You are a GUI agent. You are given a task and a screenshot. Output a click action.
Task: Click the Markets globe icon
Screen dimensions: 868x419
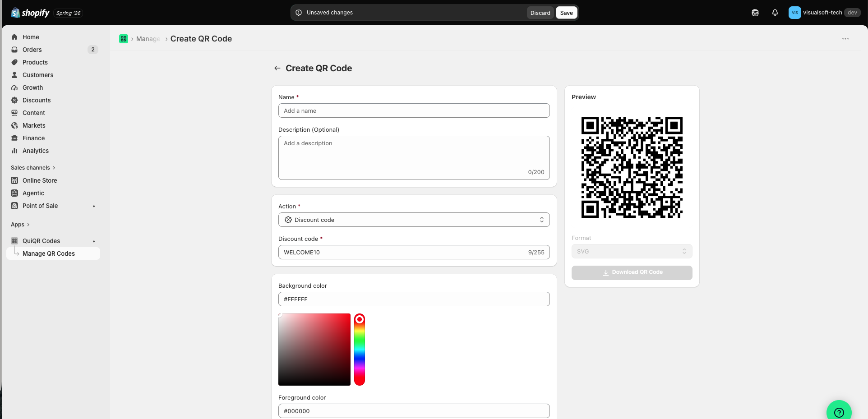[14, 125]
